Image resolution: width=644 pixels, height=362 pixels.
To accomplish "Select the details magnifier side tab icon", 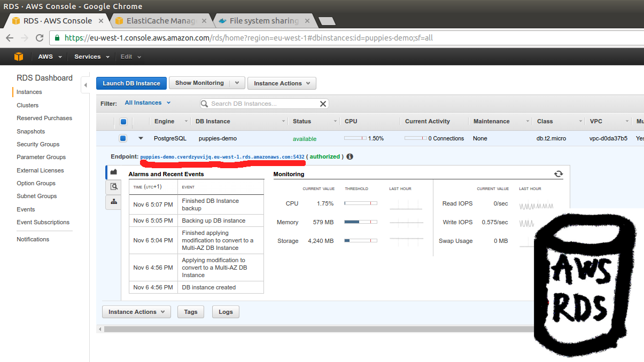I will pyautogui.click(x=113, y=186).
